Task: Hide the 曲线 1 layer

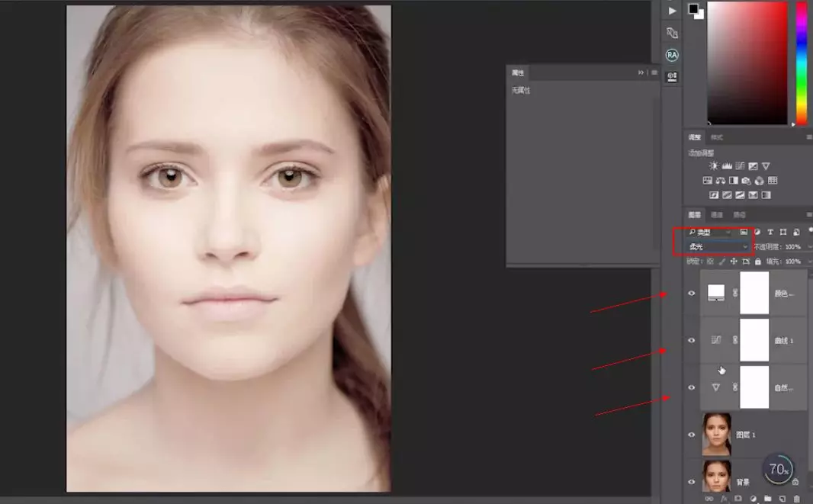Action: click(691, 340)
